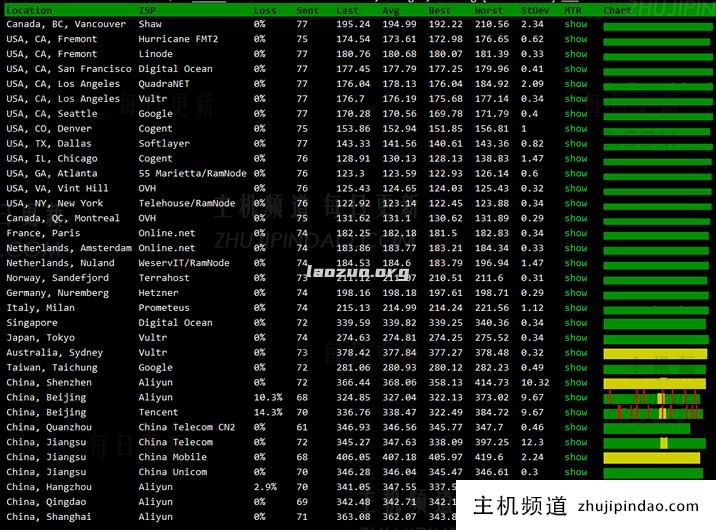Open show link for Milan Prometeus row
Viewport: 716px width, 530px height.
click(x=575, y=308)
